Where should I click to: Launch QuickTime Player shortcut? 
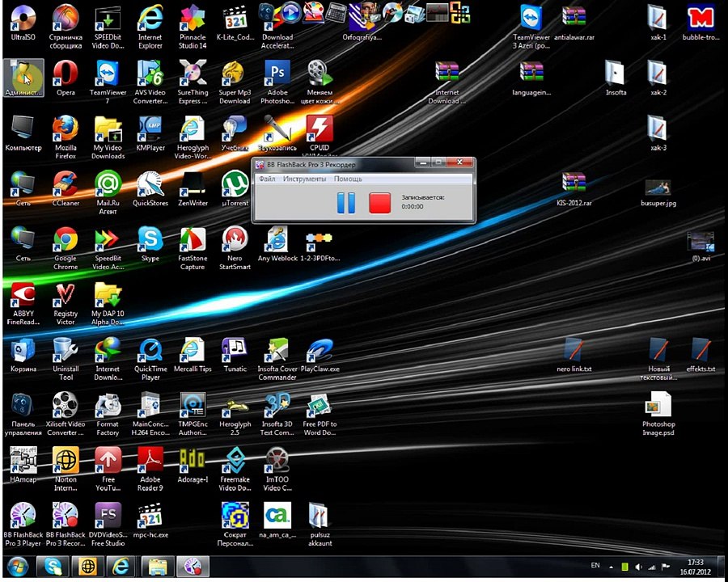click(x=150, y=358)
